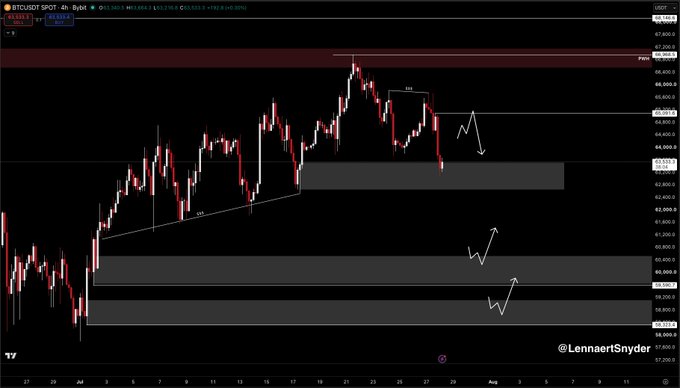
Task: Click the 67,800.0 price scale label
Action: (x=665, y=34)
